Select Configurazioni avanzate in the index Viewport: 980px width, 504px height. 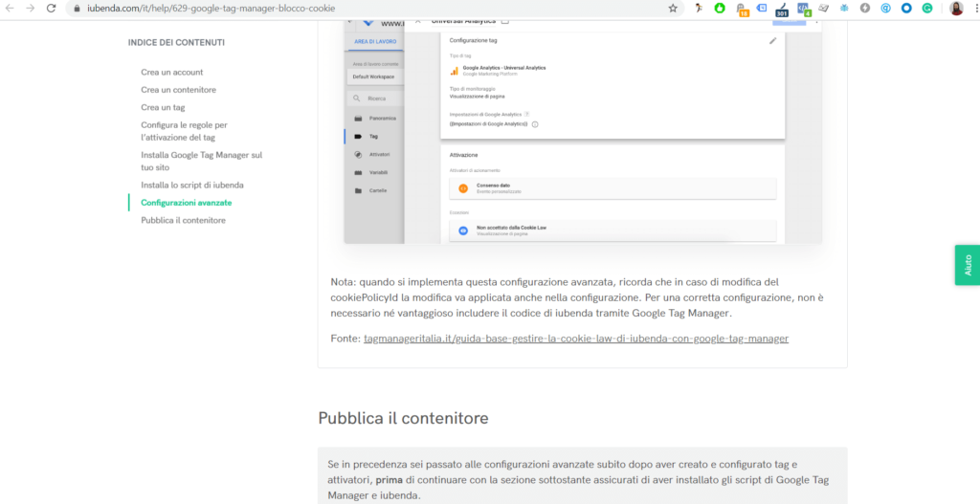(x=187, y=203)
